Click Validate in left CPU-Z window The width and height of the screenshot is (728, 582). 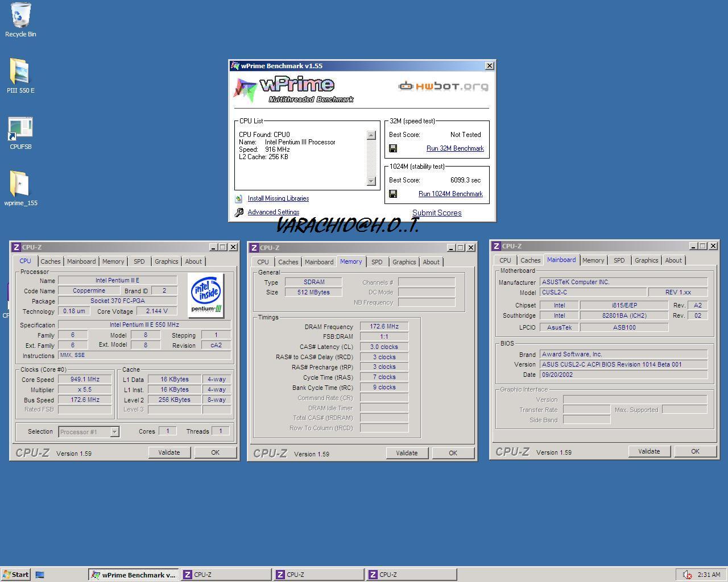pos(169,452)
